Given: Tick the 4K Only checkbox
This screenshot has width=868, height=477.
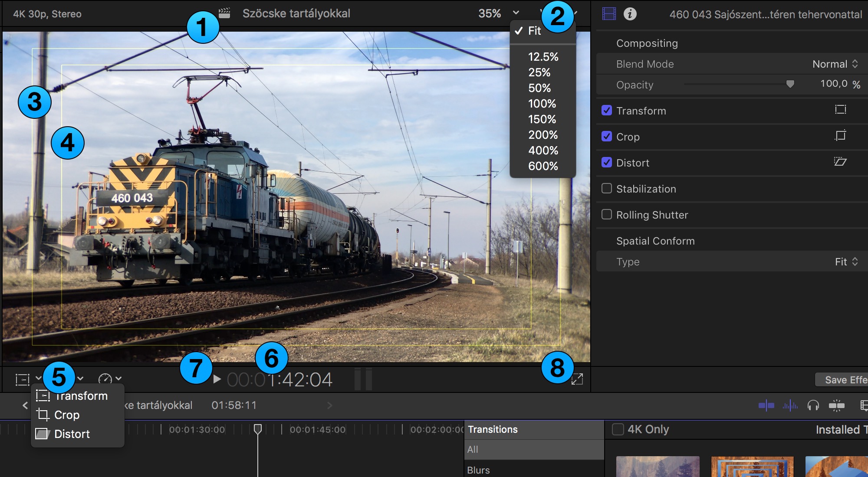Looking at the screenshot, I should 618,429.
